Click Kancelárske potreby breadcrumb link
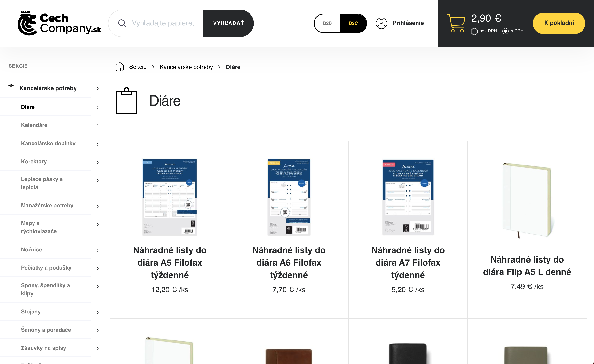Image resolution: width=594 pixels, height=364 pixels. [186, 67]
